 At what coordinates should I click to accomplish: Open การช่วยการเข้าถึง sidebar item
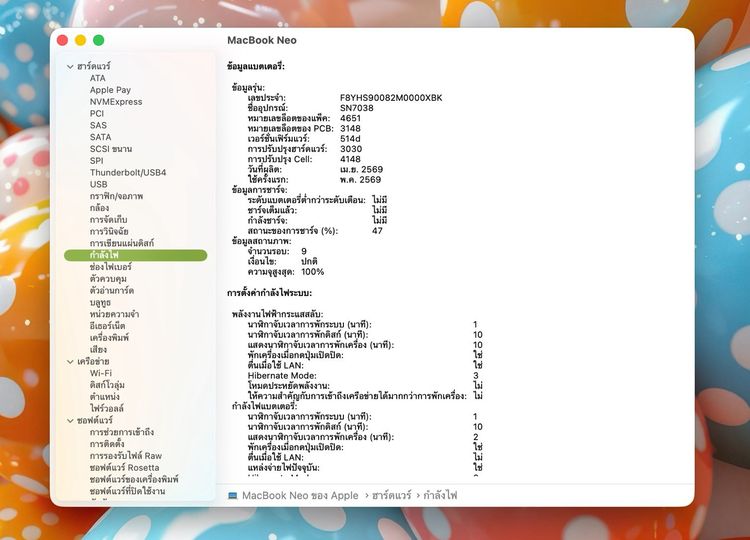[122, 432]
